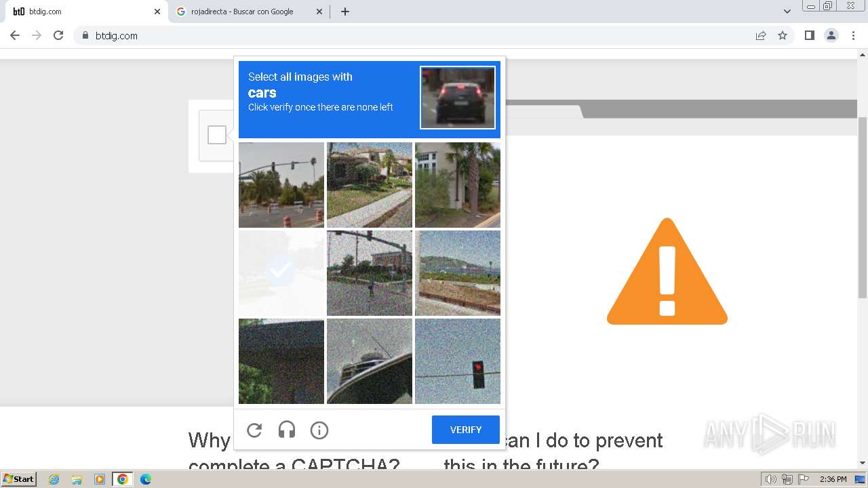Select tile with house and sidewalk
This screenshot has height=488, width=868.
(x=370, y=185)
